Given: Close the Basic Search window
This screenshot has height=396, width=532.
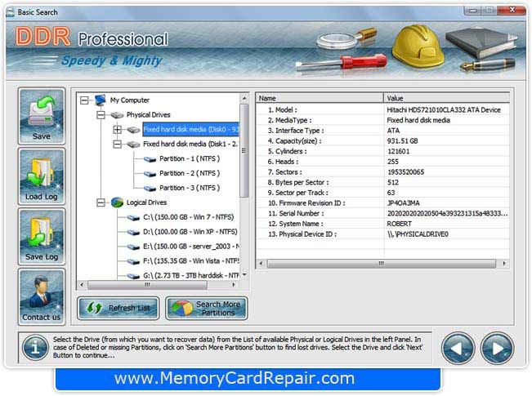Looking at the screenshot, I should pos(512,10).
